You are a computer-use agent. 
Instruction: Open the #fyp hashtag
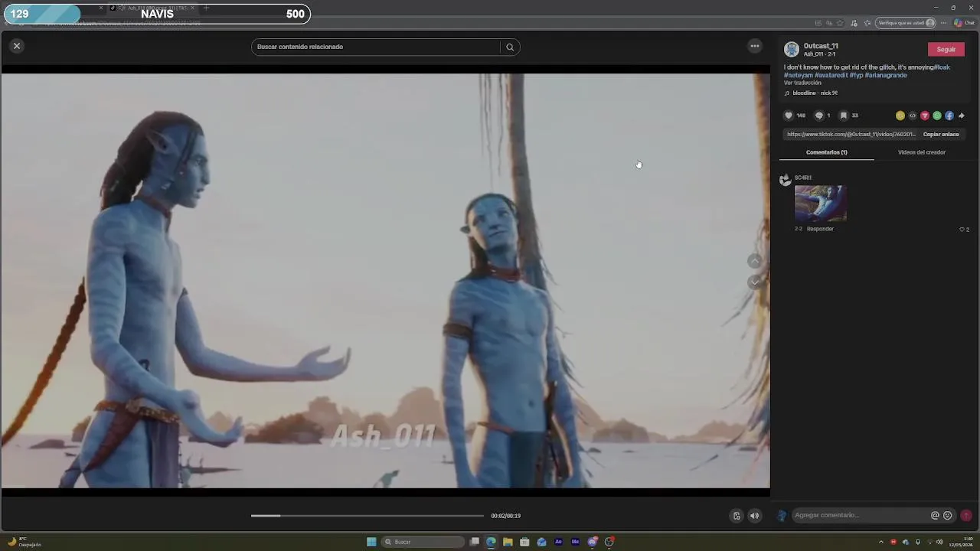[856, 75]
